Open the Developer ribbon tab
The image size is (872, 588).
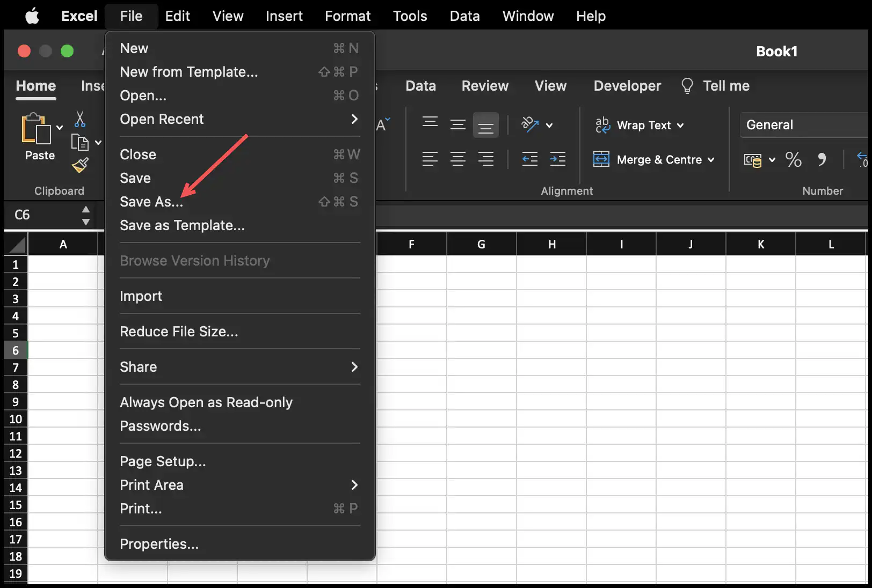point(627,86)
